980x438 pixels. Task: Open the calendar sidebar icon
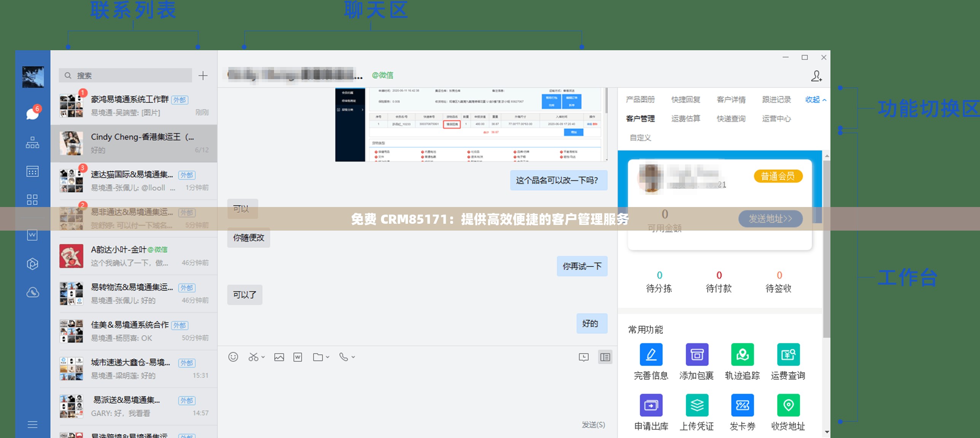pyautogui.click(x=32, y=171)
